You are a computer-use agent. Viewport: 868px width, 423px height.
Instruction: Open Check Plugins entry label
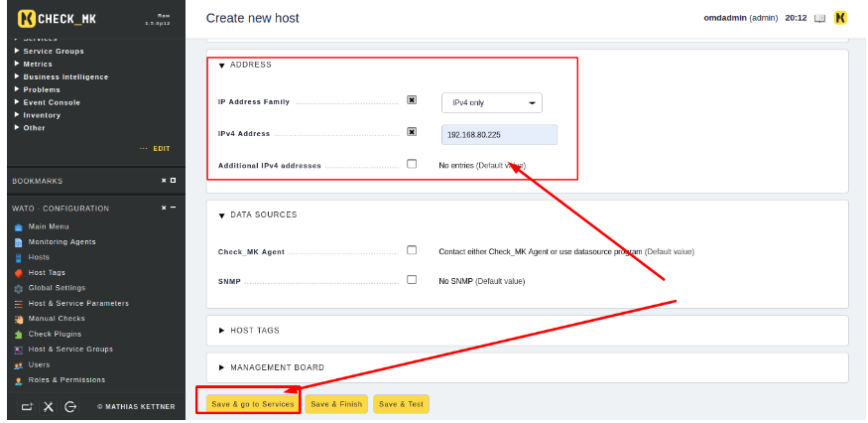(55, 334)
